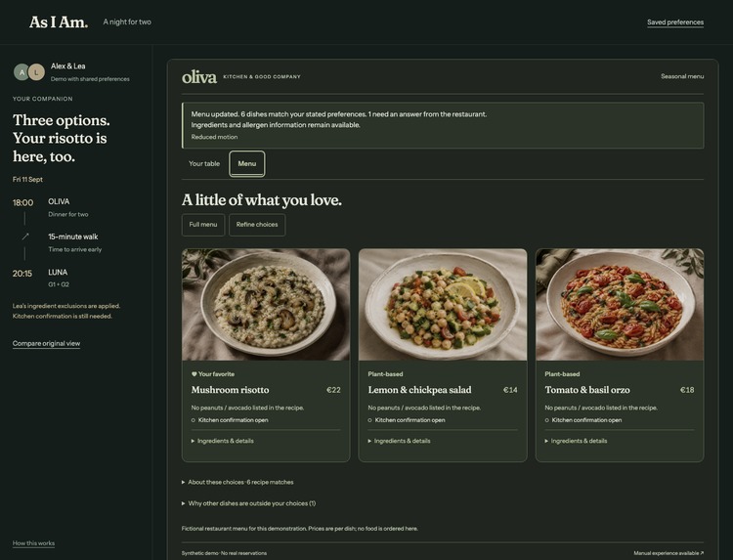Image resolution: width=733 pixels, height=560 pixels.
Task: Click the Tomato & basil orzo title
Action: pyautogui.click(x=587, y=390)
